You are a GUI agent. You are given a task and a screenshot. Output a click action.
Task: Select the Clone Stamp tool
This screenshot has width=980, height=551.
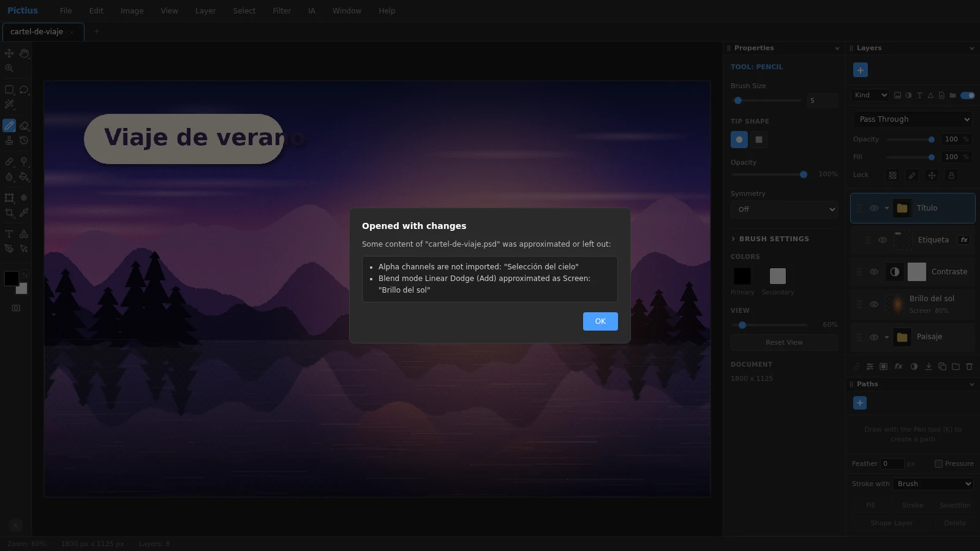pyautogui.click(x=9, y=140)
